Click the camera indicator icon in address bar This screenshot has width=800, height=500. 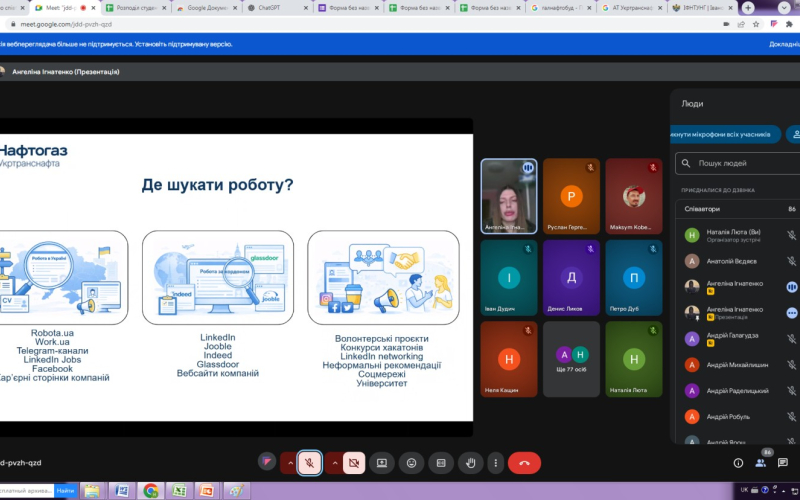click(x=726, y=24)
